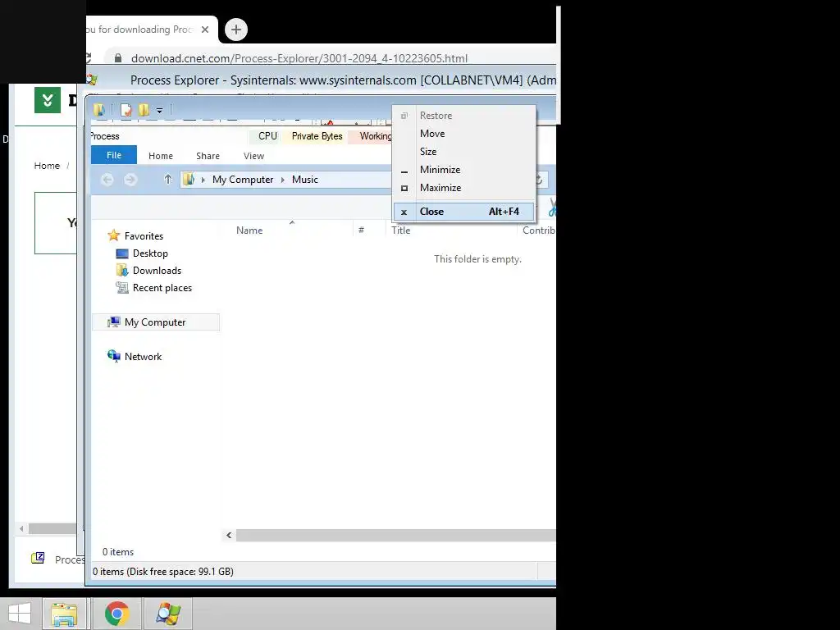Click the My Computer icon in the navigation pane

113,322
